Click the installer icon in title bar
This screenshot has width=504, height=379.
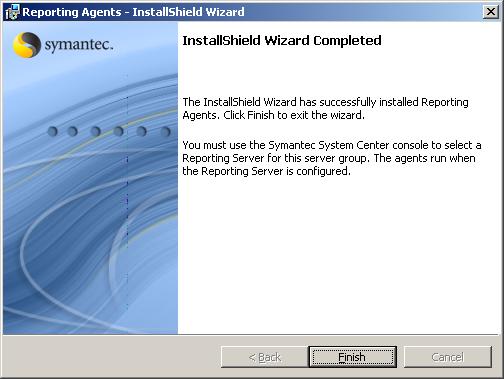(x=13, y=12)
